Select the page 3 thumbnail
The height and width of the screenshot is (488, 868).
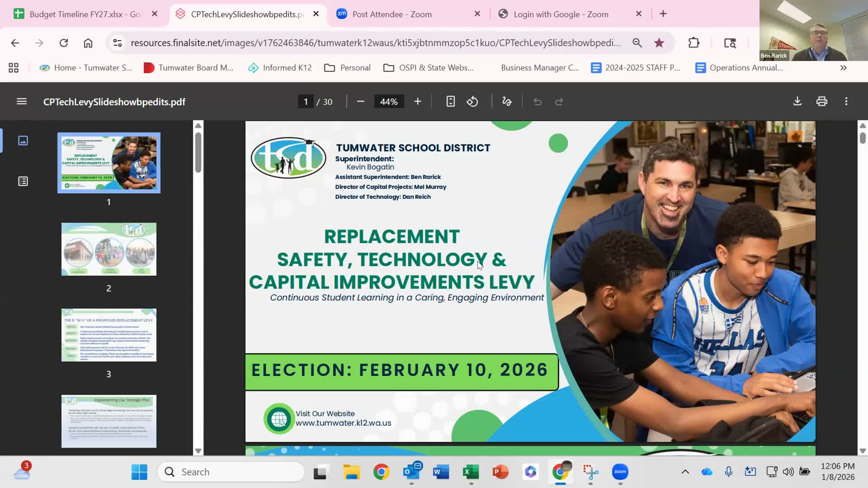pos(109,335)
